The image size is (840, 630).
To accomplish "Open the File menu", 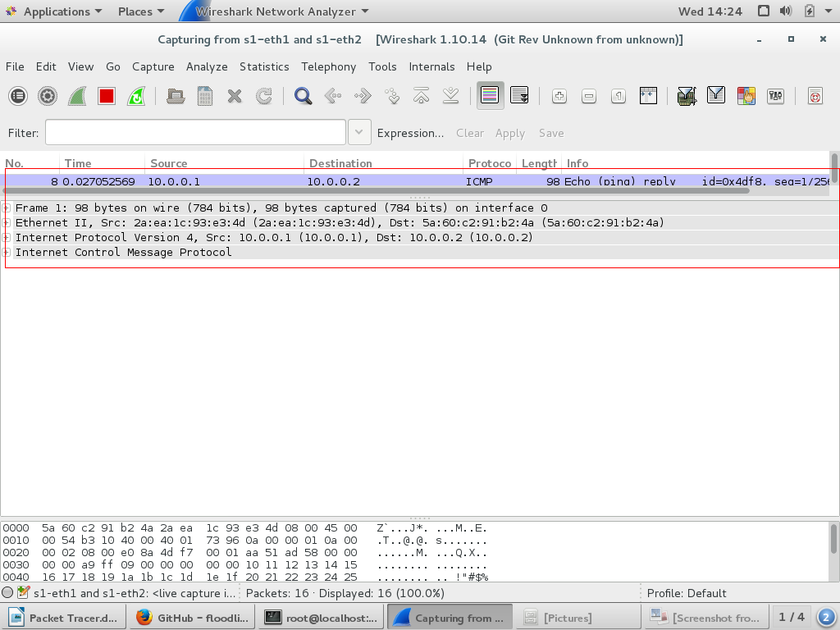I will [15, 66].
